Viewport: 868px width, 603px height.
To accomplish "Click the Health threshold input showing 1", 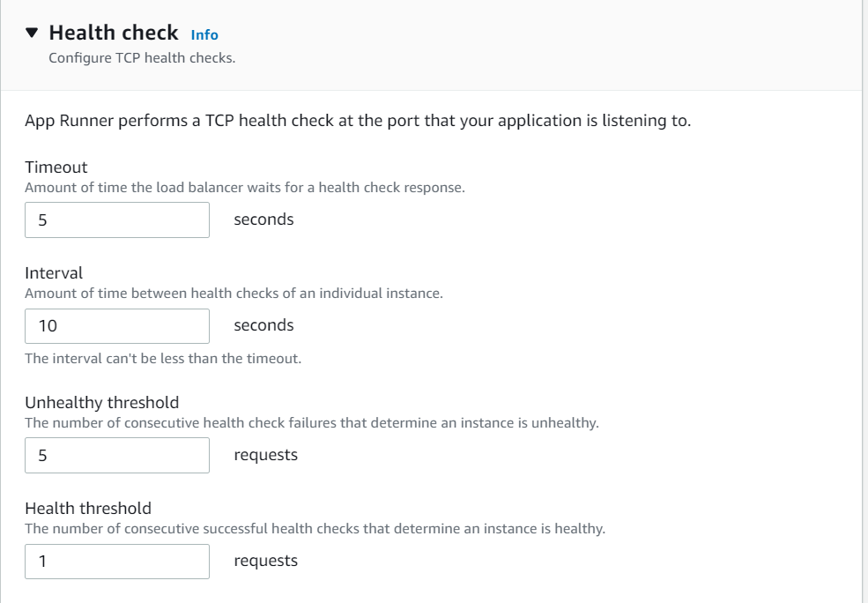I will [117, 561].
